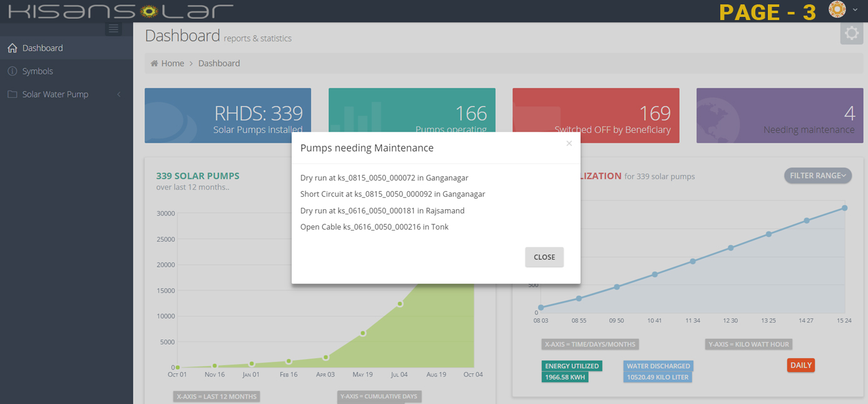The width and height of the screenshot is (868, 404).
Task: Expand the Solar Water Pump submenu arrow
Action: click(x=119, y=95)
